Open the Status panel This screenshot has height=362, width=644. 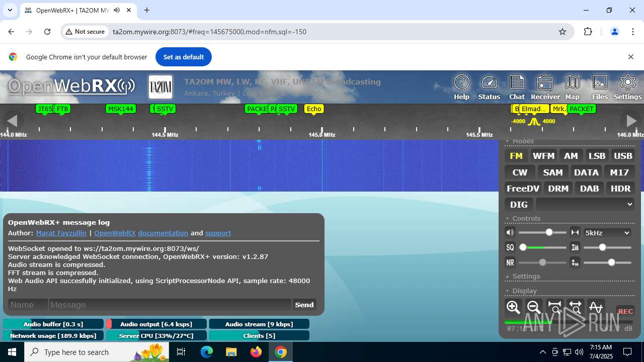[489, 87]
